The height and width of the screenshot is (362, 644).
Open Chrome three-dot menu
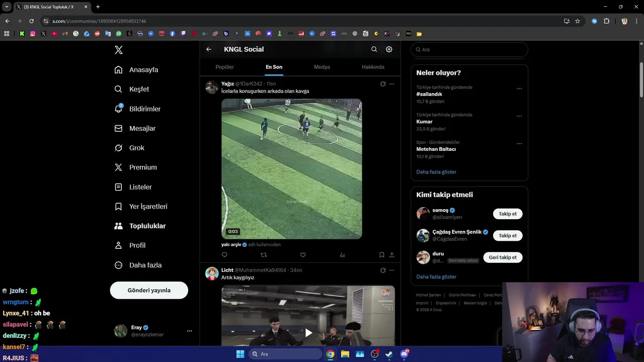pos(637,21)
